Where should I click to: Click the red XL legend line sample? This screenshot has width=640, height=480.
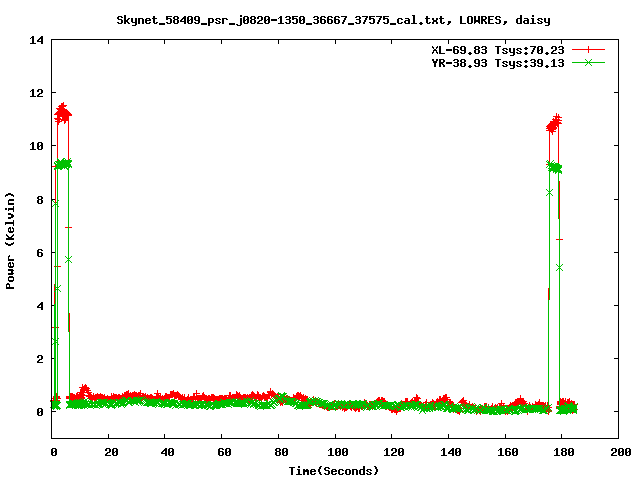[x=588, y=50]
